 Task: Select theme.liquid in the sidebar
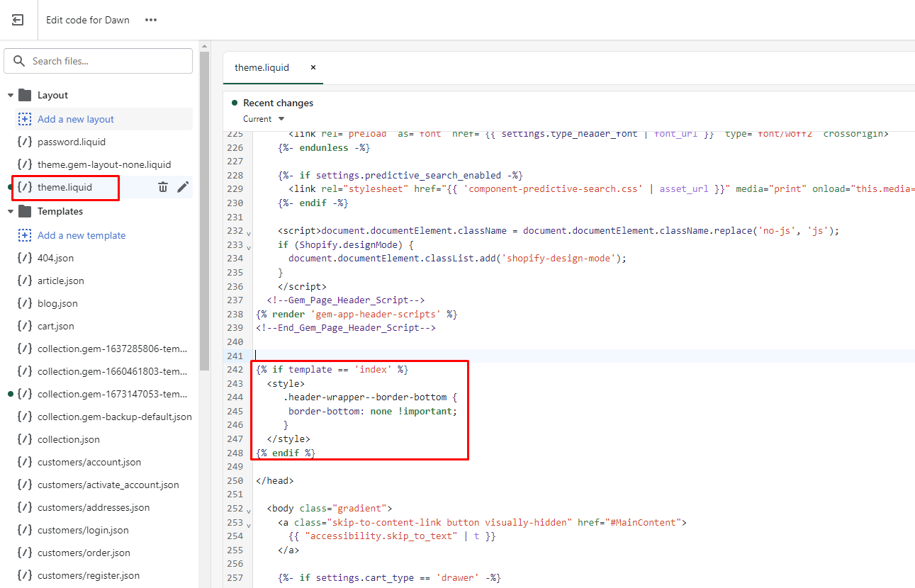point(64,187)
